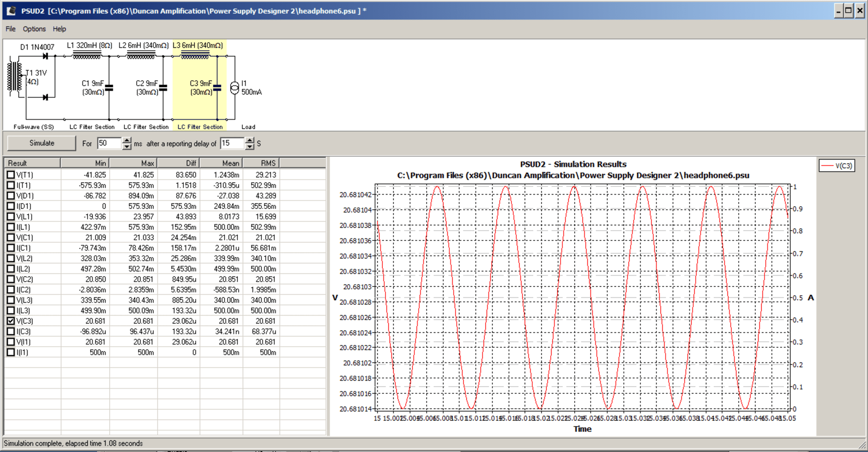Click I(C1) RMS value 56.681m
This screenshot has width=868, height=452.
pyautogui.click(x=263, y=248)
